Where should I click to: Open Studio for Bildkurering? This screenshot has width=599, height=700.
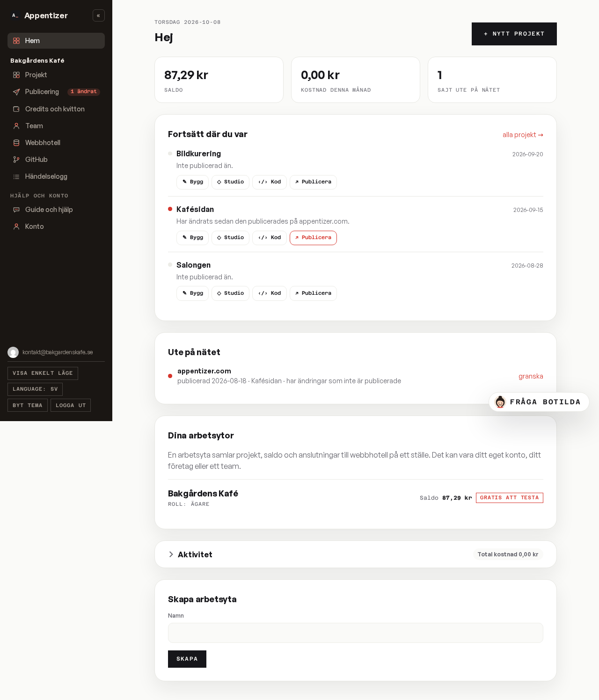(x=230, y=182)
